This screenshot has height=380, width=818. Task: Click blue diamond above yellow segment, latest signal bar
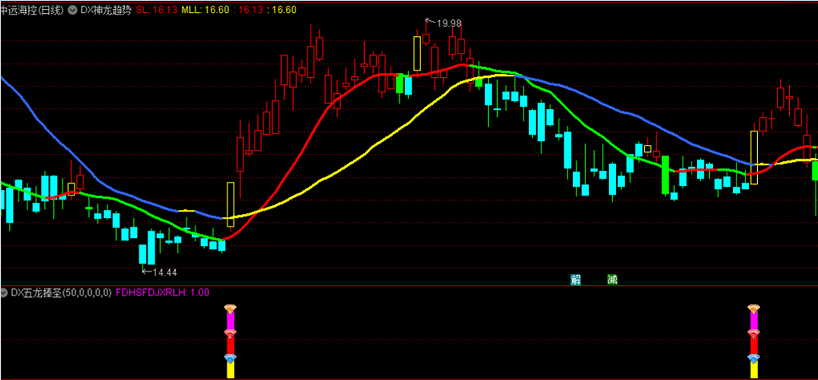(x=753, y=358)
